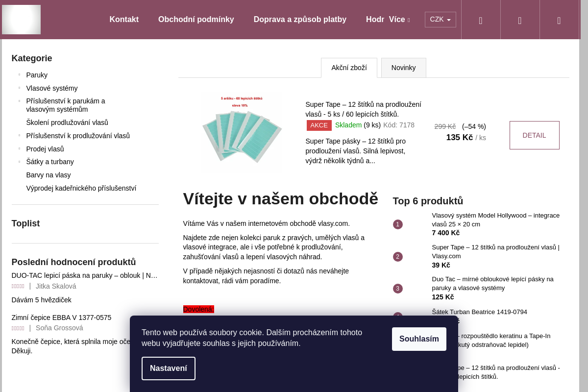Image resolution: width=588 pixels, height=392 pixels.
Task: Click the 125 Kč Duo Tac price
Action: point(442,297)
